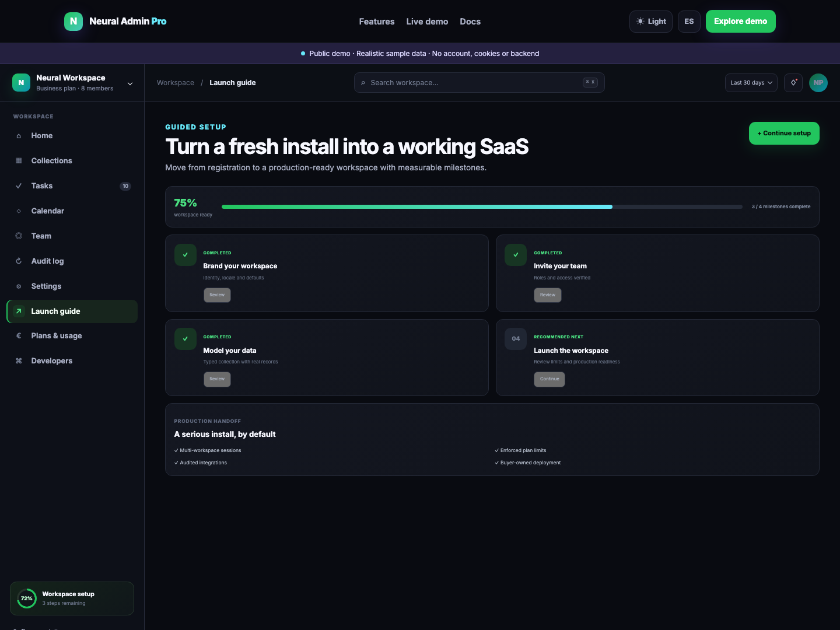The image size is (840, 630).
Task: Toggle the Light theme switch
Action: click(x=651, y=22)
